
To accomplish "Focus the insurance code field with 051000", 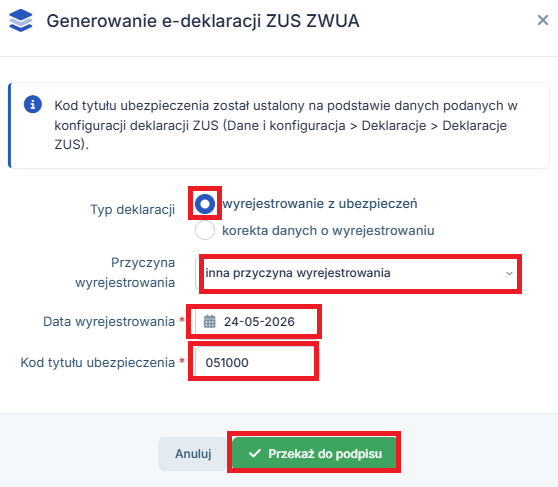I will point(256,362).
